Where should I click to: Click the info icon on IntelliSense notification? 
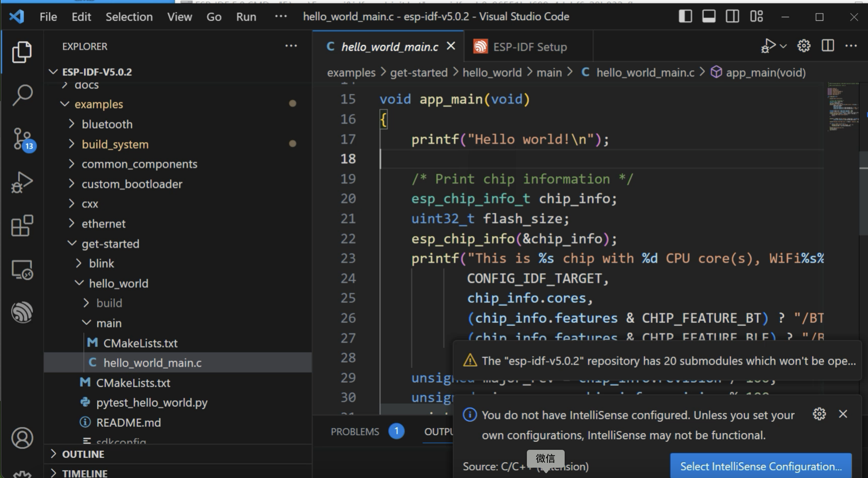(x=470, y=415)
